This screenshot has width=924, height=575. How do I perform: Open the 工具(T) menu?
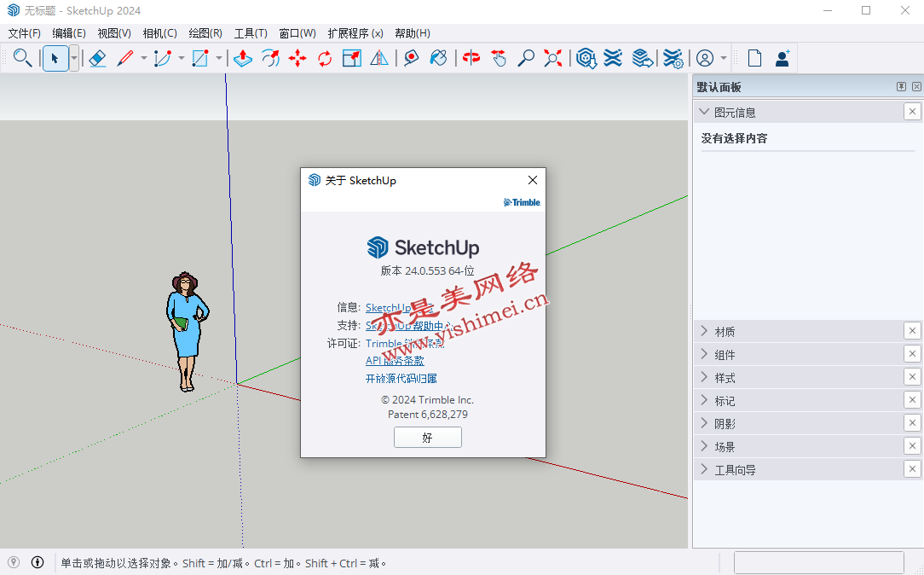251,33
